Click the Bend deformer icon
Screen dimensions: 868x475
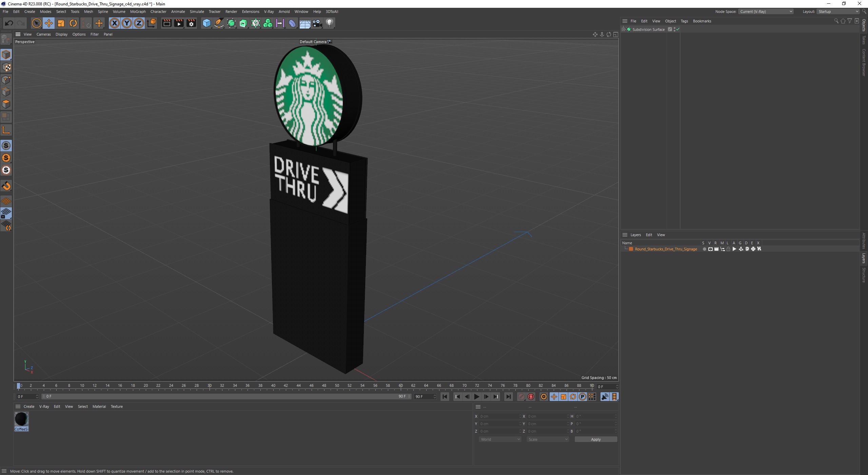292,23
